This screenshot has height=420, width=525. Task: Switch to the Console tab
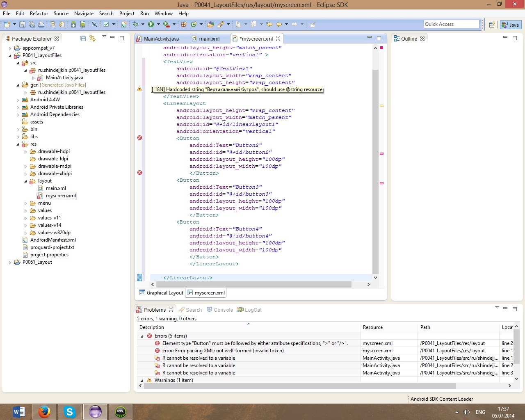coord(220,310)
